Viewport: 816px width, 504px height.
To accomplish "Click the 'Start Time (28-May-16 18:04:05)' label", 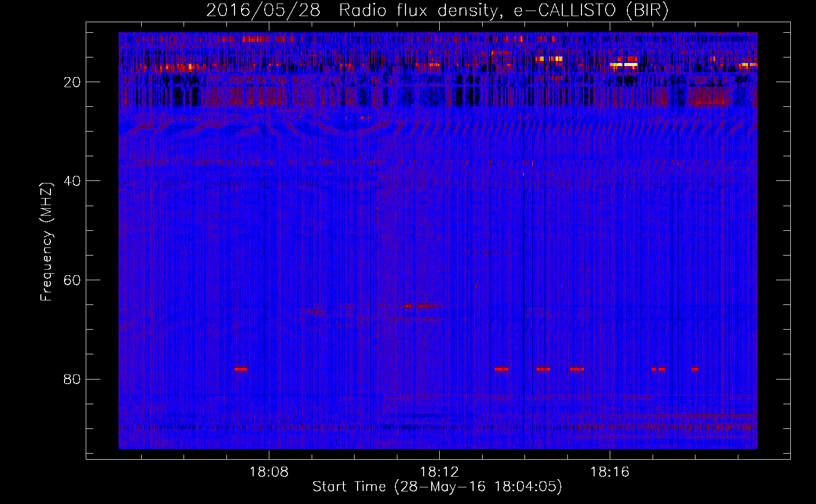I will point(437,487).
